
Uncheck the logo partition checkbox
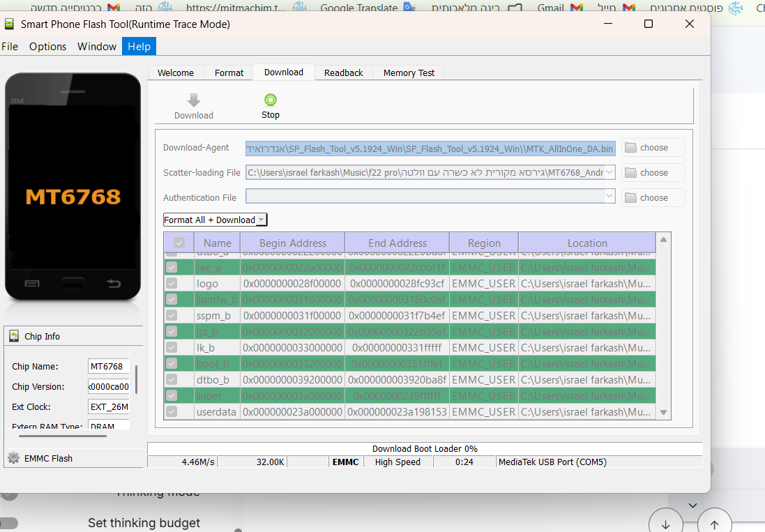coord(172,283)
